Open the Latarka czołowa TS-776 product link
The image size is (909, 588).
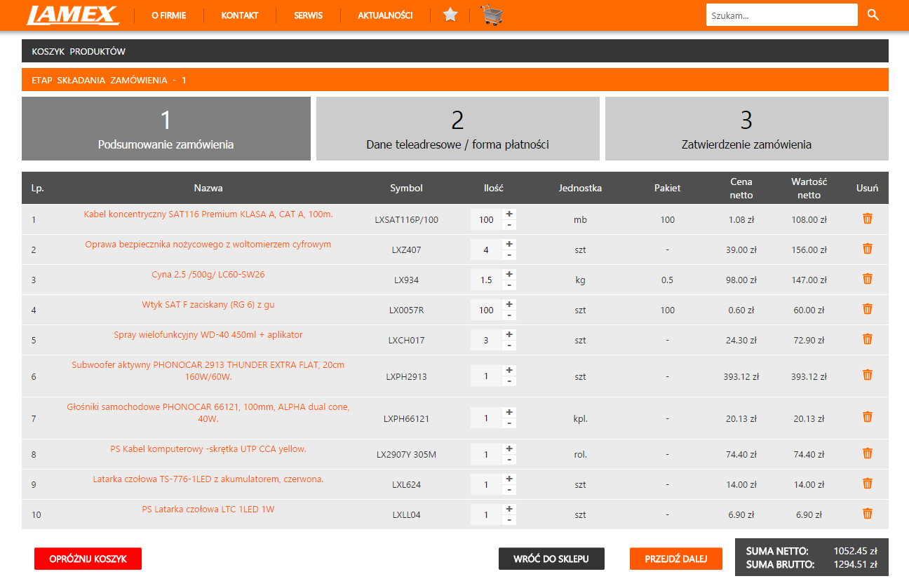[208, 479]
